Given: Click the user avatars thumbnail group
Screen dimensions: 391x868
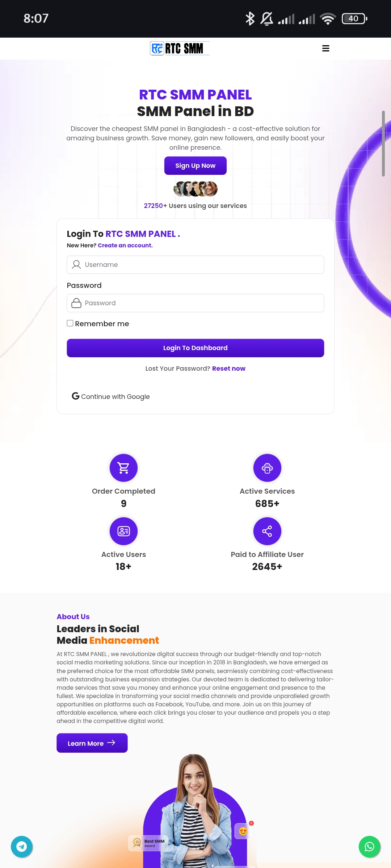Looking at the screenshot, I should [x=195, y=189].
